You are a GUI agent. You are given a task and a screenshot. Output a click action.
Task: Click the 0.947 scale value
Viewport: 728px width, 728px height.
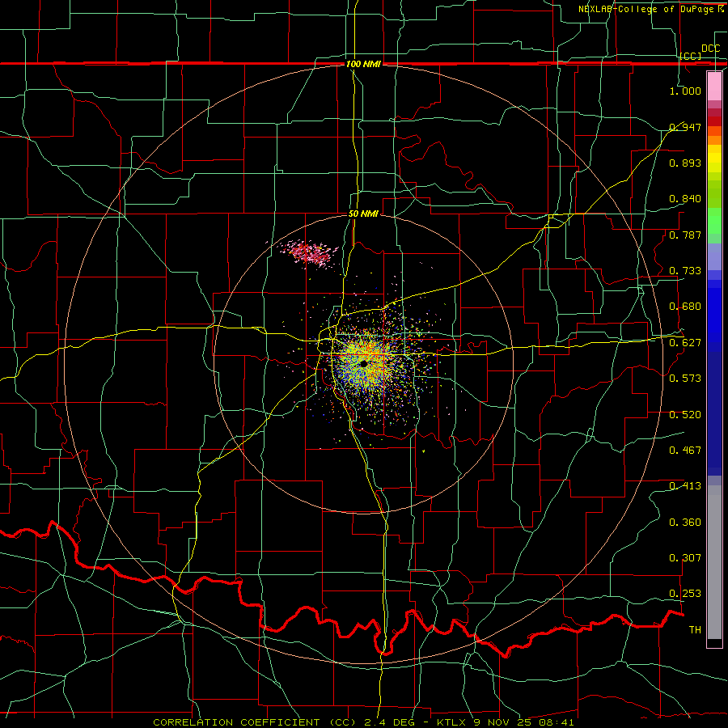pyautogui.click(x=685, y=127)
